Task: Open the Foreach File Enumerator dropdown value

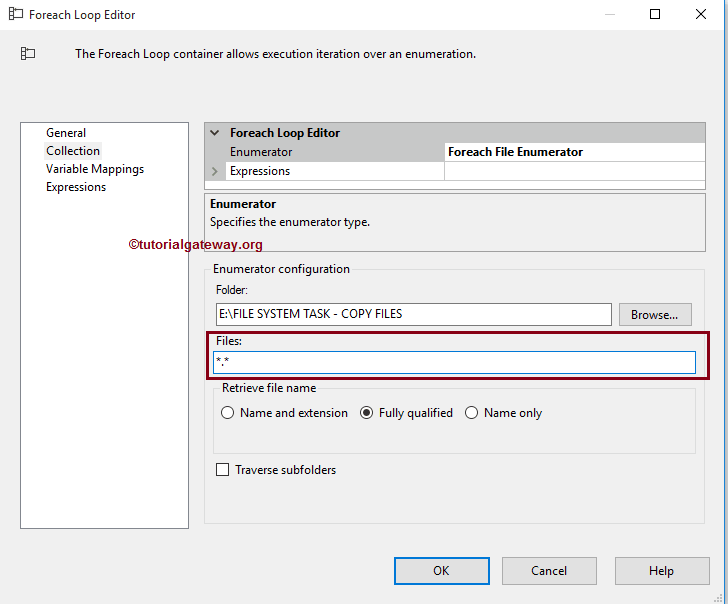Action: (x=575, y=152)
